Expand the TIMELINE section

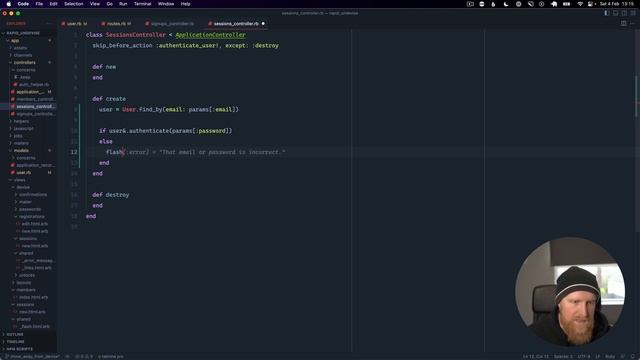[x=16, y=342]
